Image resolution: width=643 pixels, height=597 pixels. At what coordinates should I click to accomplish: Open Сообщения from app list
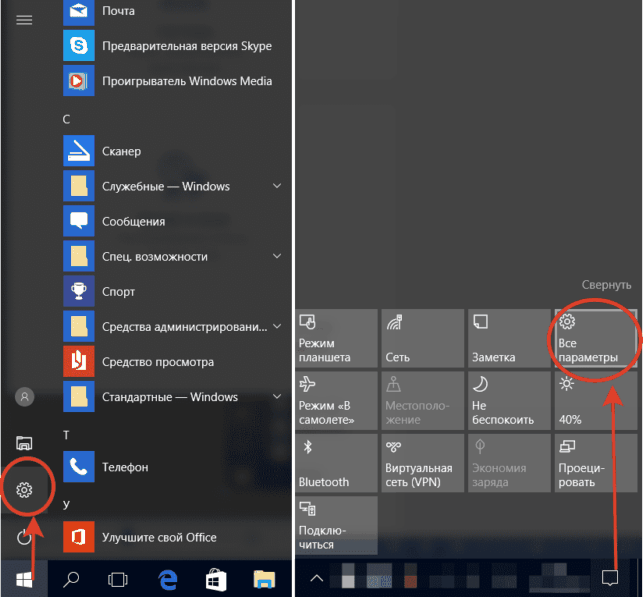coord(172,221)
